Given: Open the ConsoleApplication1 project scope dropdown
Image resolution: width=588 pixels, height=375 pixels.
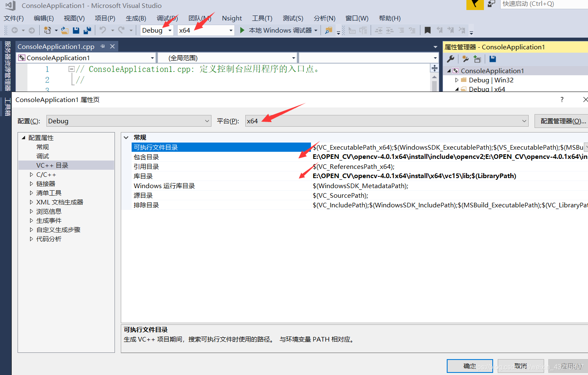Looking at the screenshot, I should pyautogui.click(x=86, y=58).
